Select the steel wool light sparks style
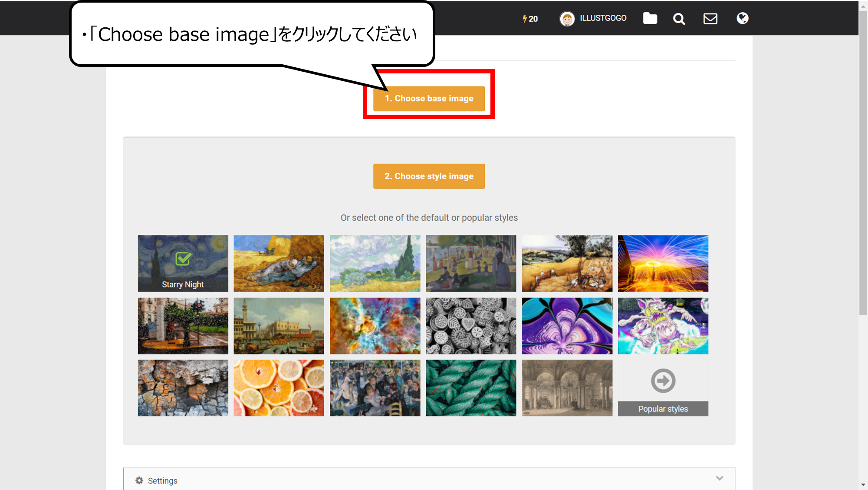Image resolution: width=868 pixels, height=490 pixels. pos(663,264)
